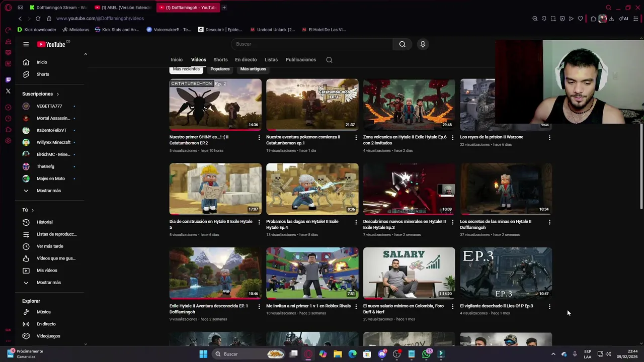Open browser downloads icon
This screenshot has height=362, width=644.
pos(611,19)
